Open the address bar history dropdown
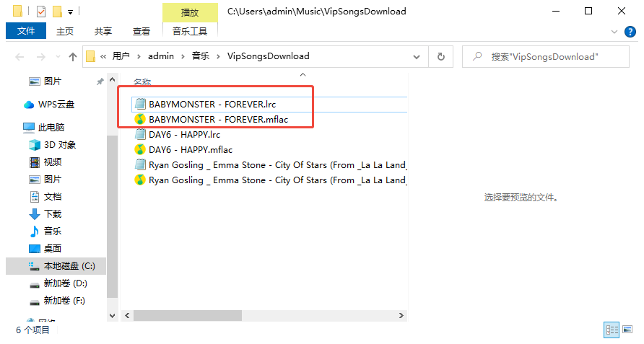The image size is (644, 344). [x=417, y=56]
